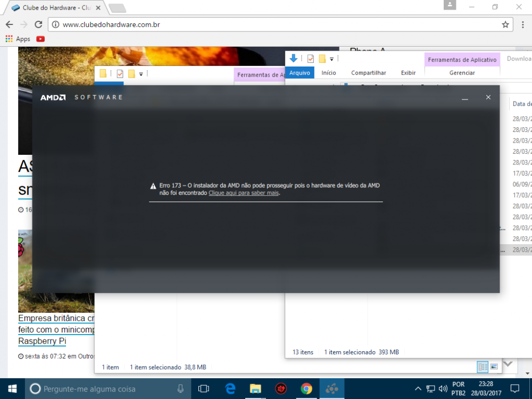Open File Explorer from taskbar
532x399 pixels.
(255, 389)
